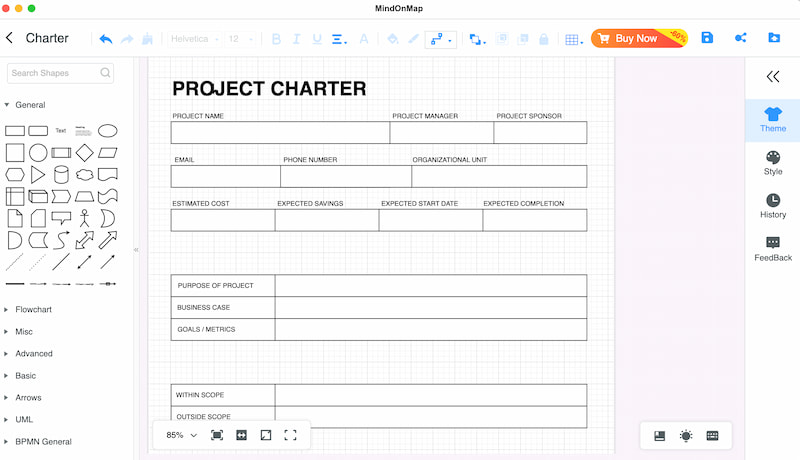Select the parallelogram shape
800x460 pixels.
point(108,152)
